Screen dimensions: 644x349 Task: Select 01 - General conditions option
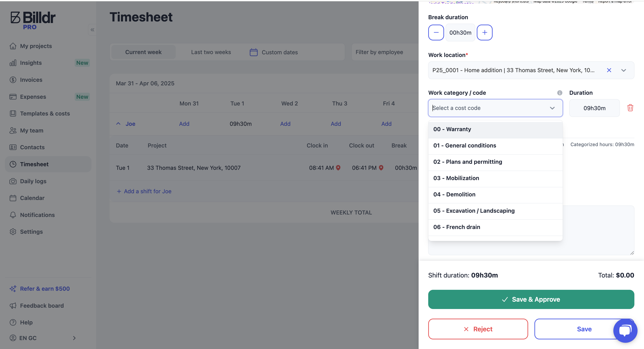tap(495, 146)
